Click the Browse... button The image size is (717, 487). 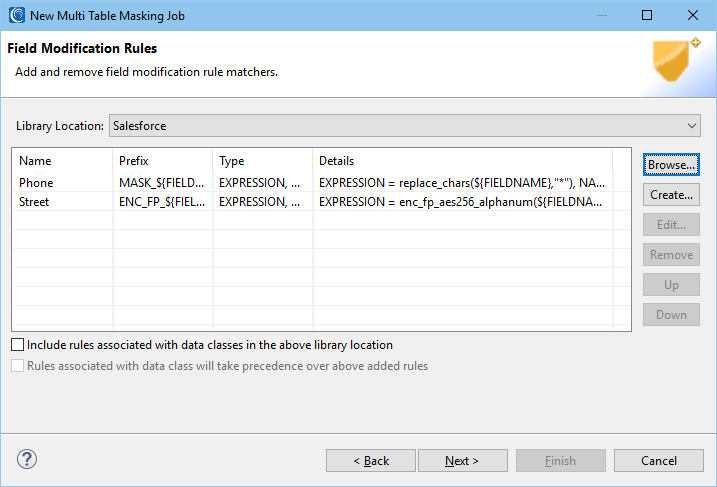671,165
